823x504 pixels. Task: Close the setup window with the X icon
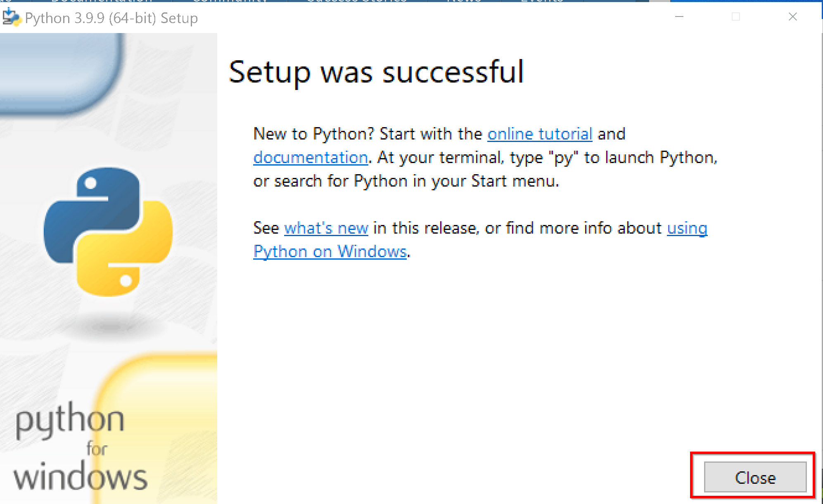pos(792,17)
